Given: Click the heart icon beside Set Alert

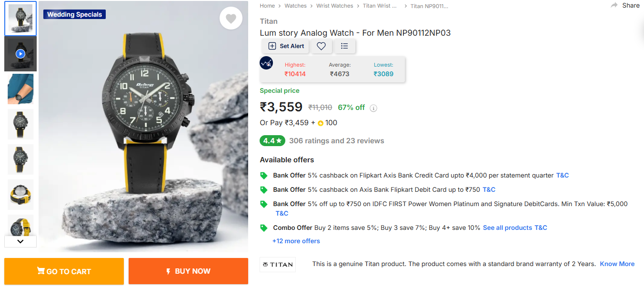Looking at the screenshot, I should pos(322,46).
